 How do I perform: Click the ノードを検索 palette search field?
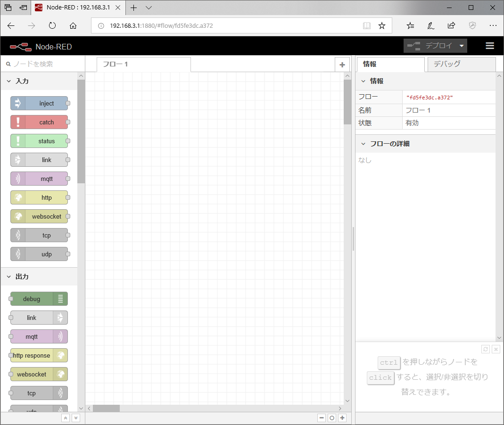coord(43,64)
